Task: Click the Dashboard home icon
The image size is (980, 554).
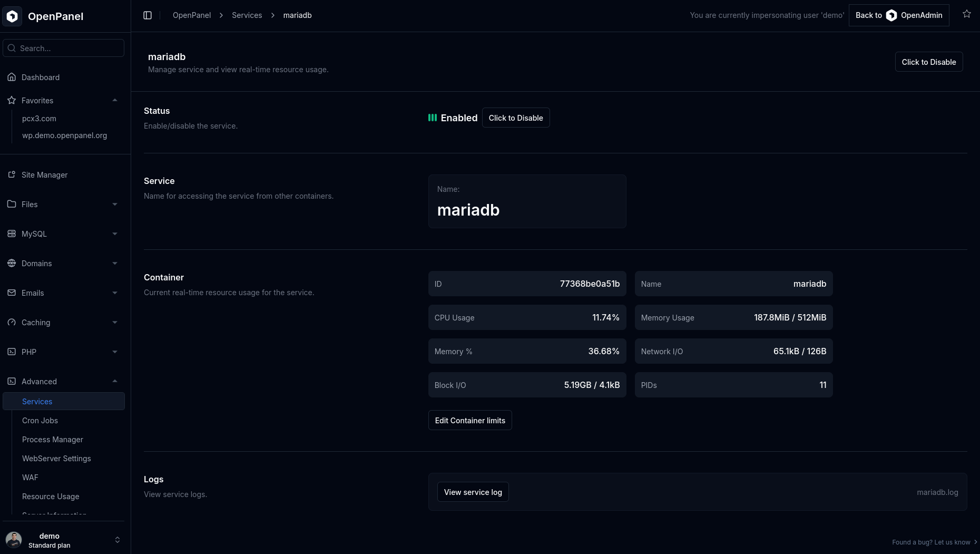Action: coord(12,77)
